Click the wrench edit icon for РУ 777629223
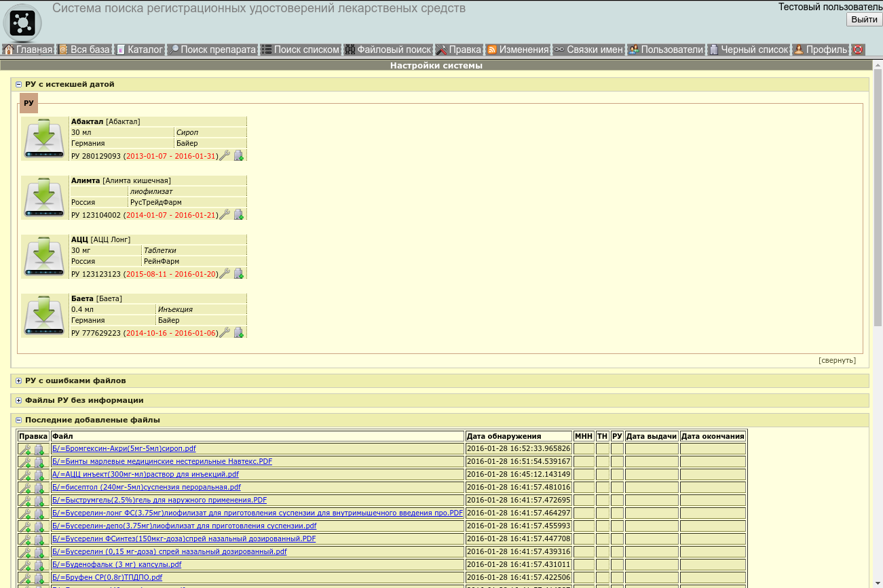Viewport: 883px width, 588px height. pos(225,333)
